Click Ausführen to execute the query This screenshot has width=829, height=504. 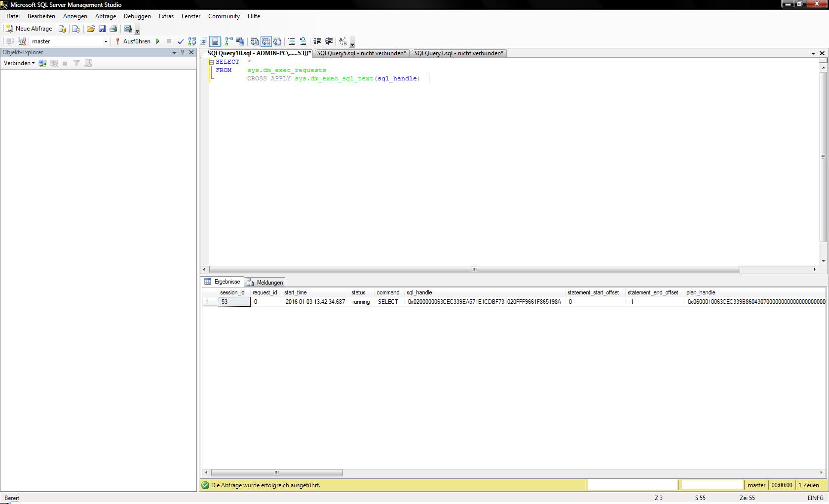[133, 41]
